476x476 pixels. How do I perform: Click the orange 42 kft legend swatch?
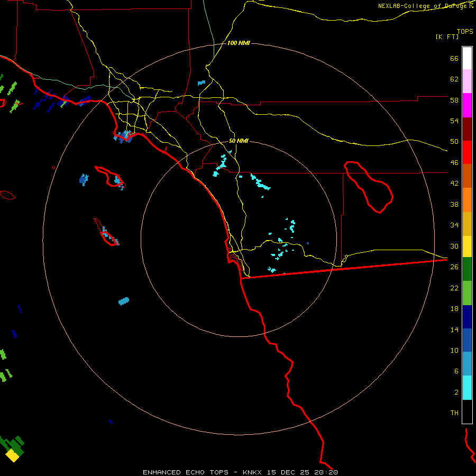[x=467, y=200]
